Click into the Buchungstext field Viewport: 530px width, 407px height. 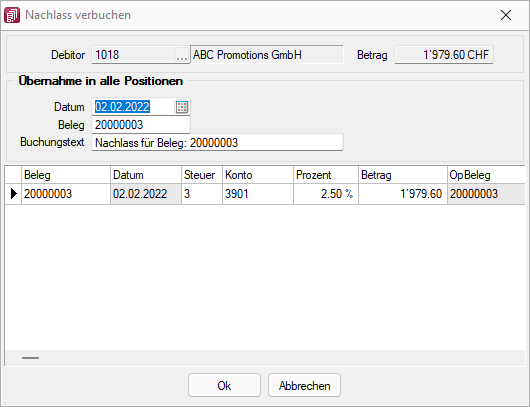click(218, 143)
